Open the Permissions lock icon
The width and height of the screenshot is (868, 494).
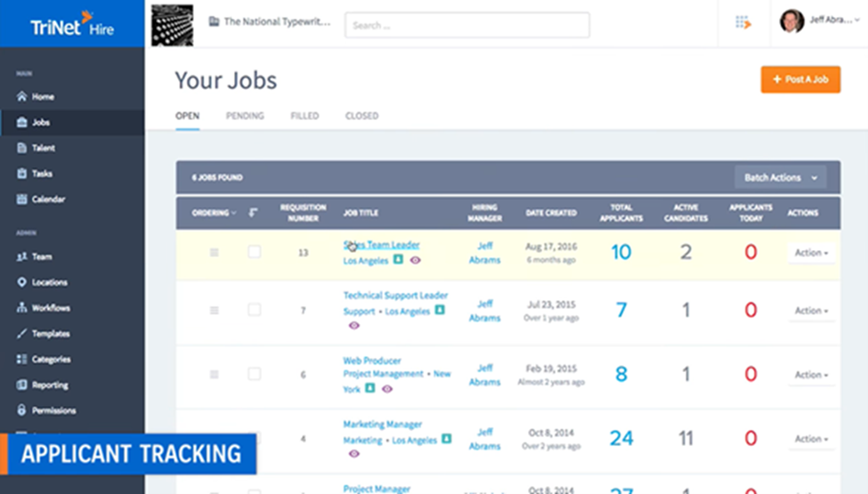pos(21,410)
